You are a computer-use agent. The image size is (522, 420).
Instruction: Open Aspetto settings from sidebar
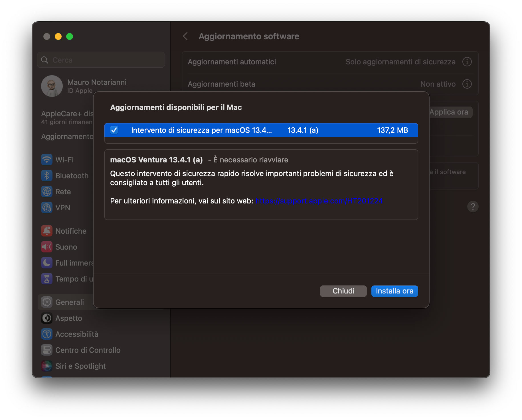point(47,318)
